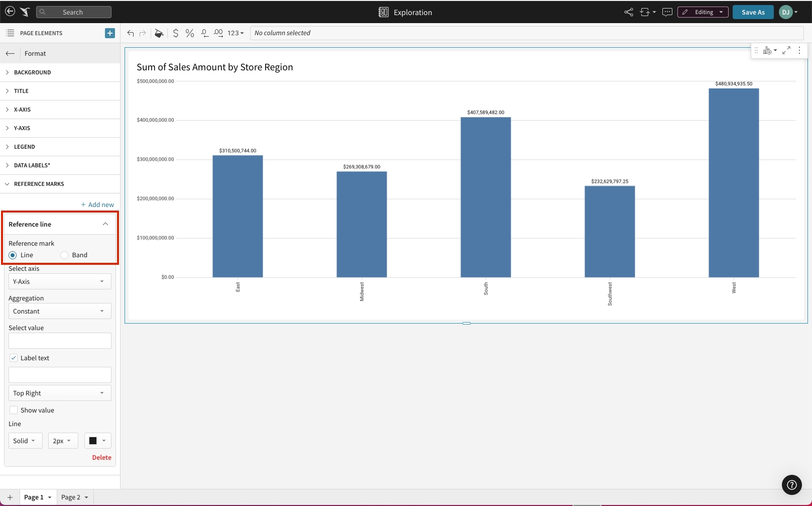Open the help question mark button
This screenshot has height=506, width=812.
791,485
